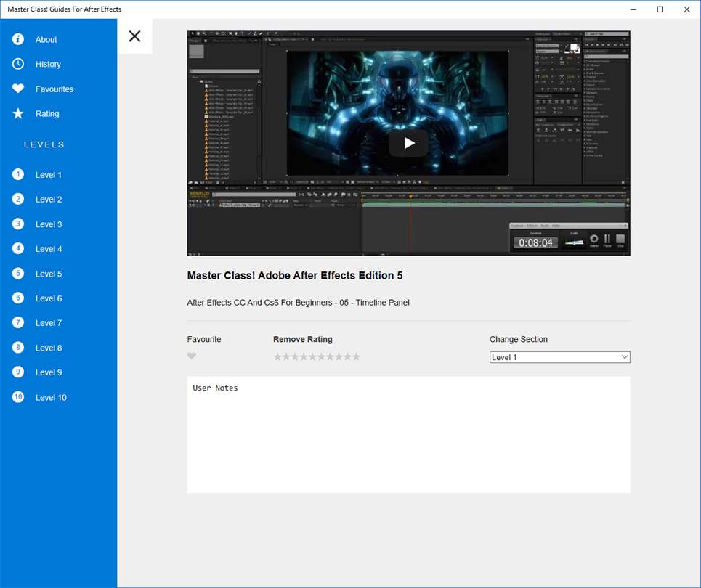Image resolution: width=701 pixels, height=588 pixels.
Task: Select Level 3 in the sidebar
Action: (49, 224)
